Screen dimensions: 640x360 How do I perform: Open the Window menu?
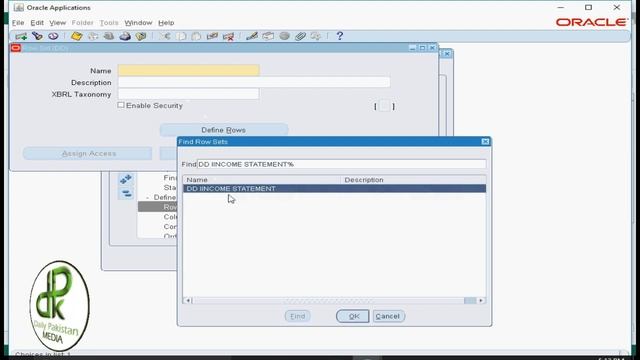138,23
